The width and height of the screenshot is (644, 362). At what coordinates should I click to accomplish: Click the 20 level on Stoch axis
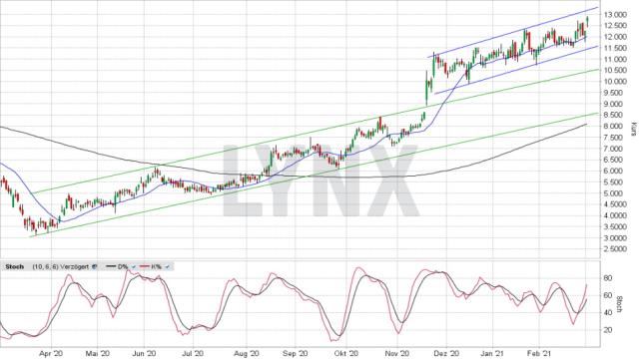[608, 330]
